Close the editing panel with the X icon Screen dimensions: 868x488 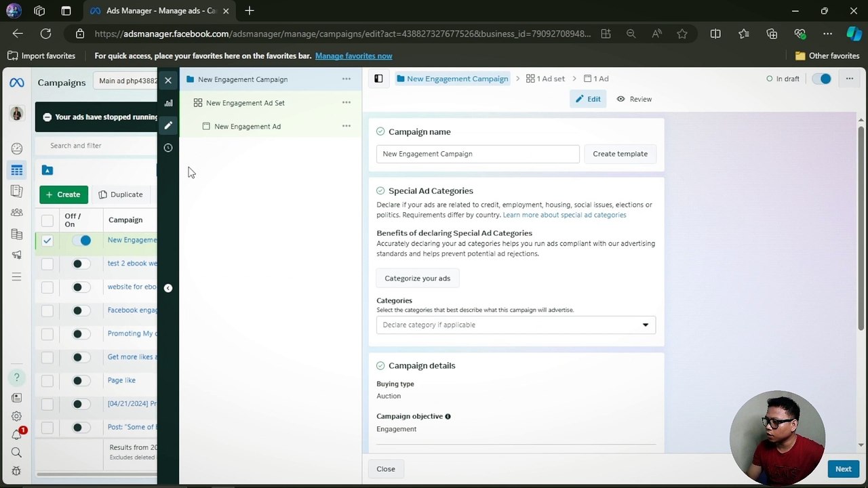click(x=168, y=80)
